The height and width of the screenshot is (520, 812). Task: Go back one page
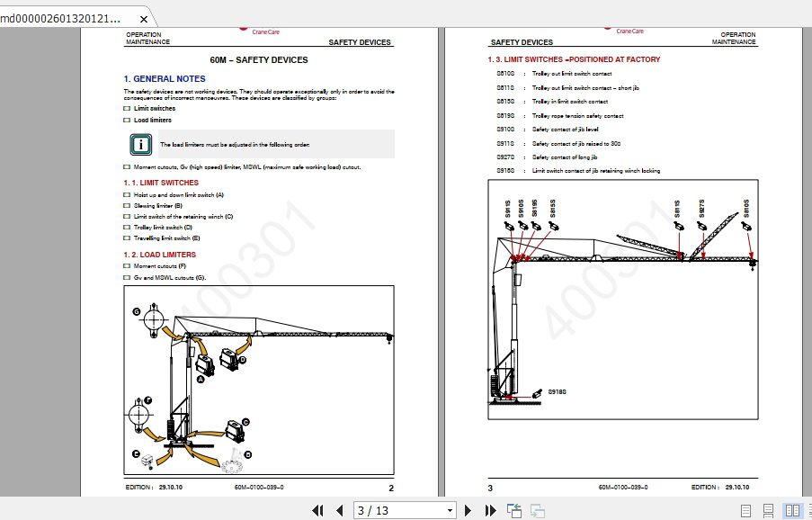339,510
